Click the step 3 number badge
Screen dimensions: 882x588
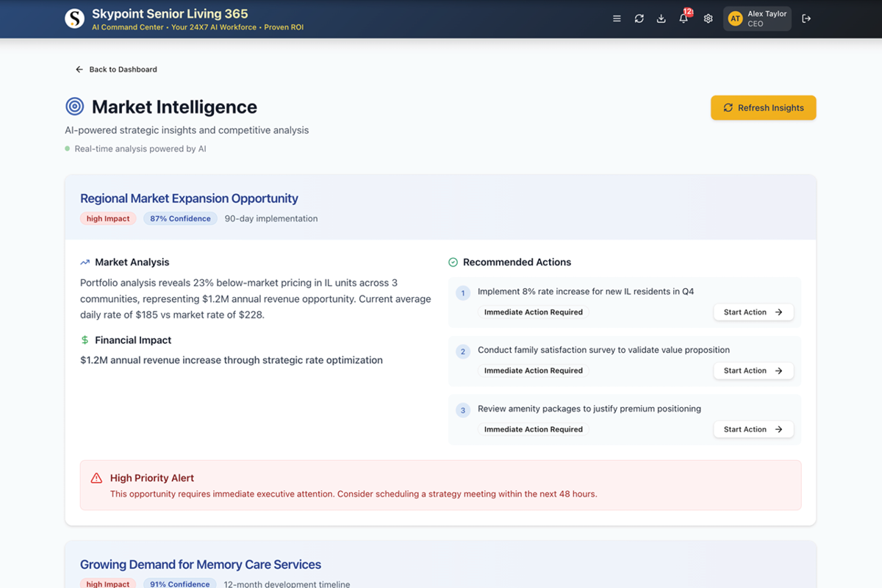pos(462,411)
